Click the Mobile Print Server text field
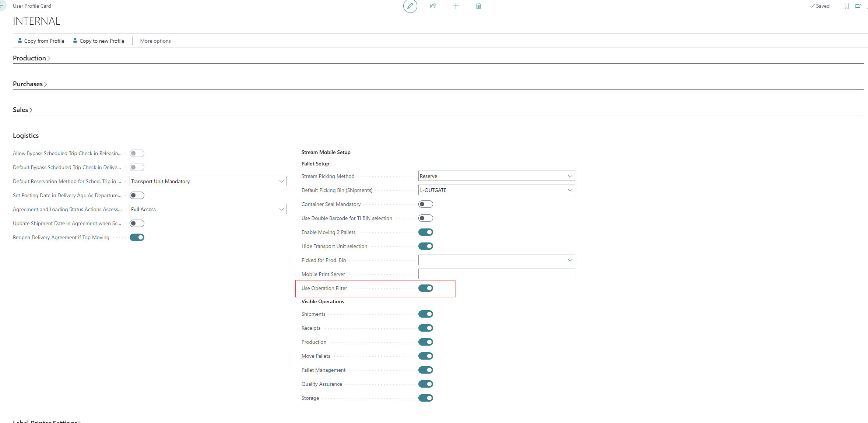The width and height of the screenshot is (868, 423). 496,274
